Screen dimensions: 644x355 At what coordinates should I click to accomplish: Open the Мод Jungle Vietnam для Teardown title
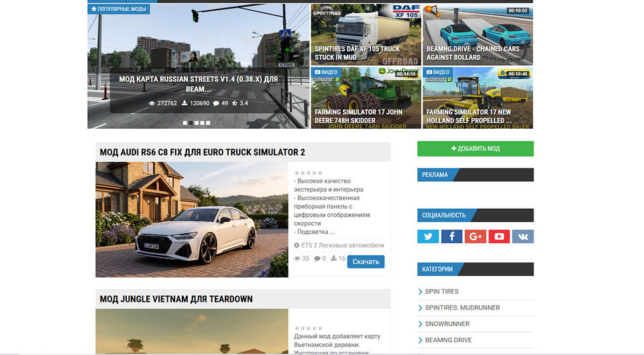tap(176, 299)
